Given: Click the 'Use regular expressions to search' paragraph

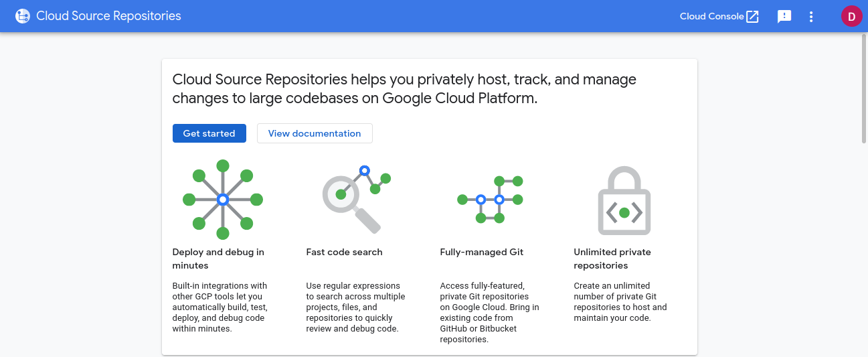Looking at the screenshot, I should (355, 307).
